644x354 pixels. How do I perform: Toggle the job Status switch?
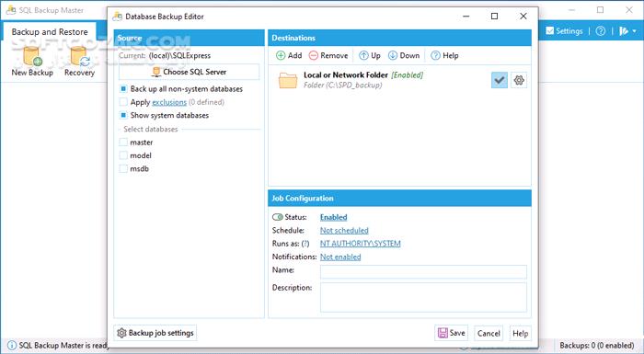[277, 217]
